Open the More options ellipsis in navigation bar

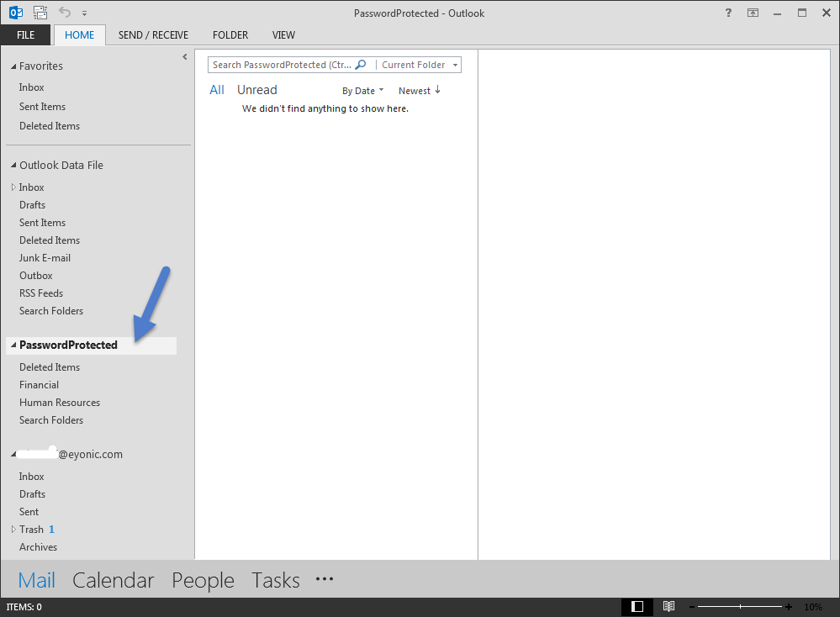point(324,579)
